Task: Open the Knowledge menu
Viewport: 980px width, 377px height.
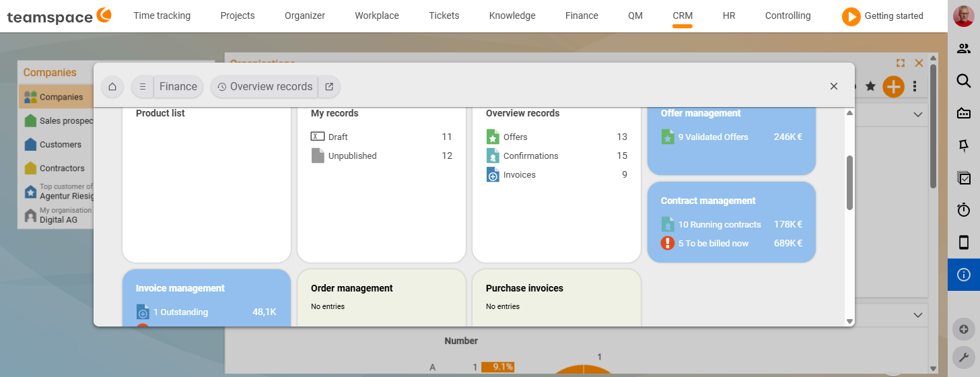Action: point(512,15)
